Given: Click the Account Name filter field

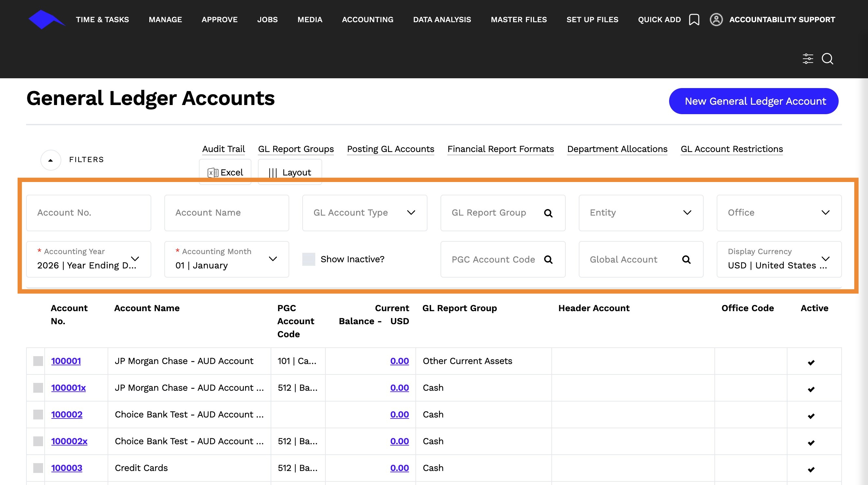Looking at the screenshot, I should click(x=227, y=213).
